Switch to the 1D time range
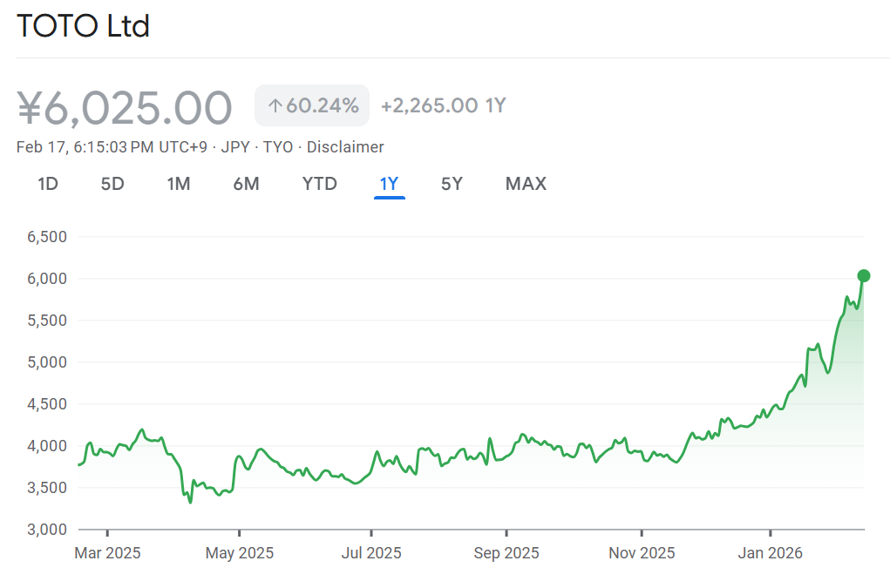 coord(48,184)
